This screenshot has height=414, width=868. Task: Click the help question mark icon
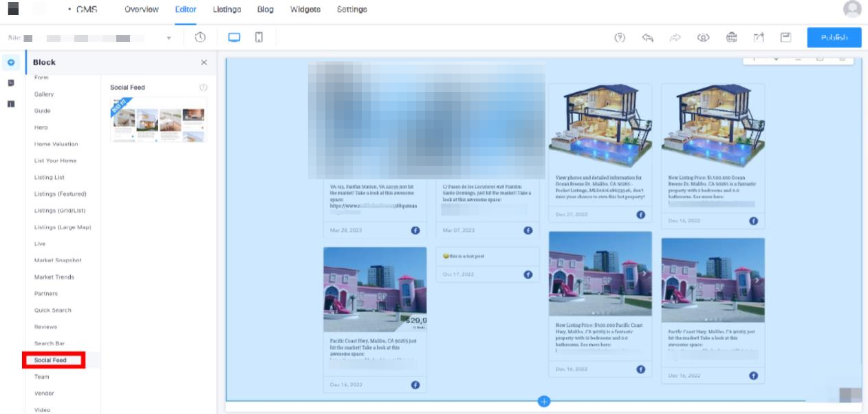point(619,38)
